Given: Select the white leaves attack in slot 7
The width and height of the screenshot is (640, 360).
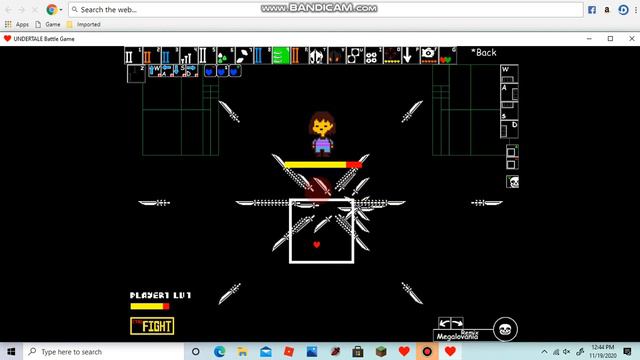Looking at the screenshot, I should tap(244, 55).
